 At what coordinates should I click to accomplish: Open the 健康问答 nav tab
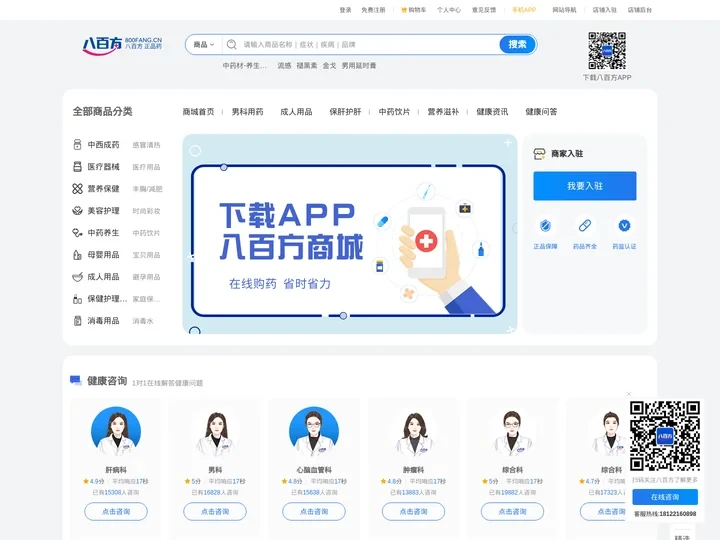(541, 112)
